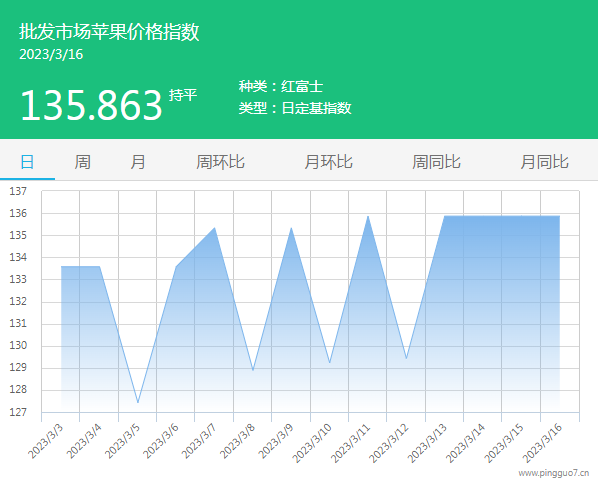Image resolution: width=598 pixels, height=482 pixels.
Task: Click the 种类：红富士 label
Action: [x=281, y=86]
